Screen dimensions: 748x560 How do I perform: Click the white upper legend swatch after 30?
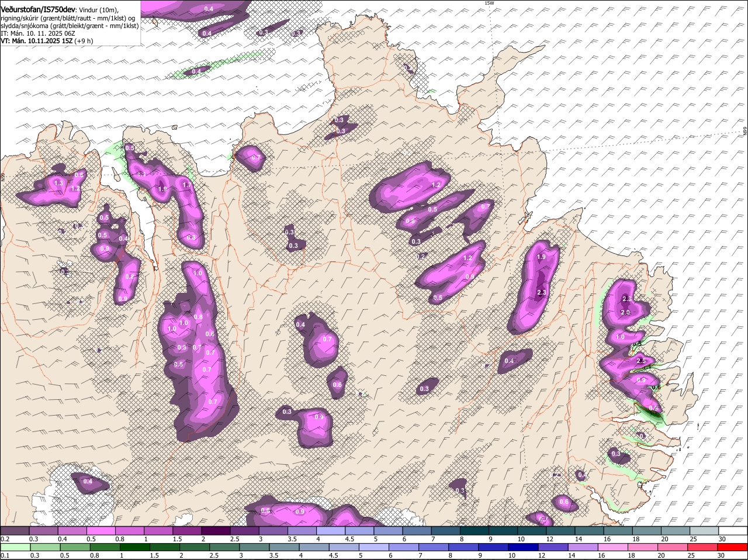click(x=733, y=531)
